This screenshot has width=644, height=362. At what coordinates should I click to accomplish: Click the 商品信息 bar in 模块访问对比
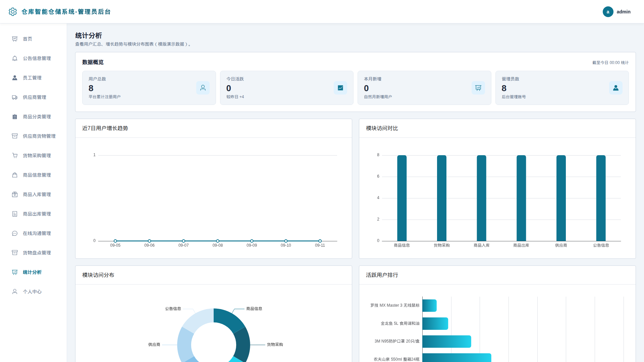[x=402, y=198]
